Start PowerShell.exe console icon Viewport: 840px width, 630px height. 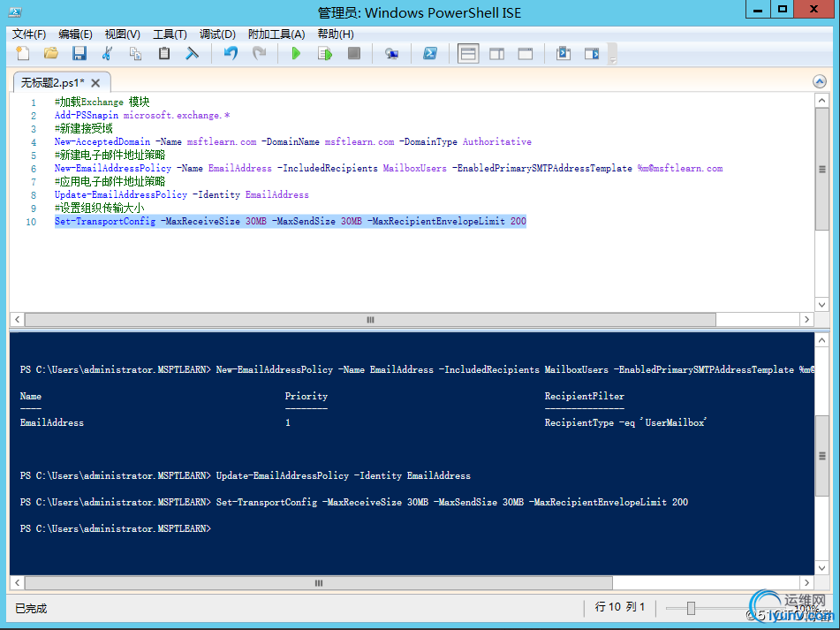click(x=430, y=53)
